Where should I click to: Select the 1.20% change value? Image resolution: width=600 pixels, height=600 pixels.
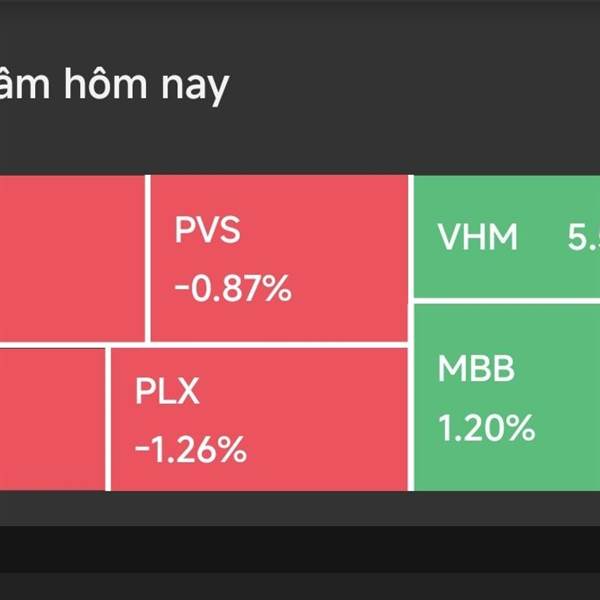pos(486,428)
